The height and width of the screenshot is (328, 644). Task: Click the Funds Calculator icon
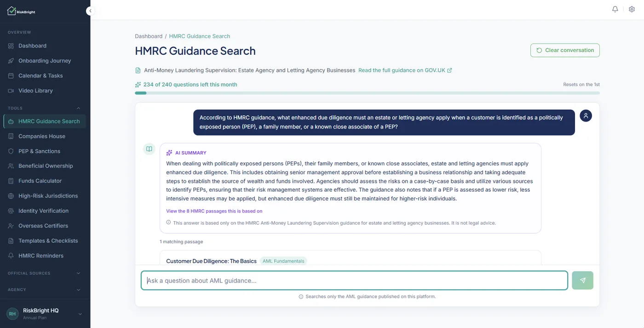click(x=11, y=181)
